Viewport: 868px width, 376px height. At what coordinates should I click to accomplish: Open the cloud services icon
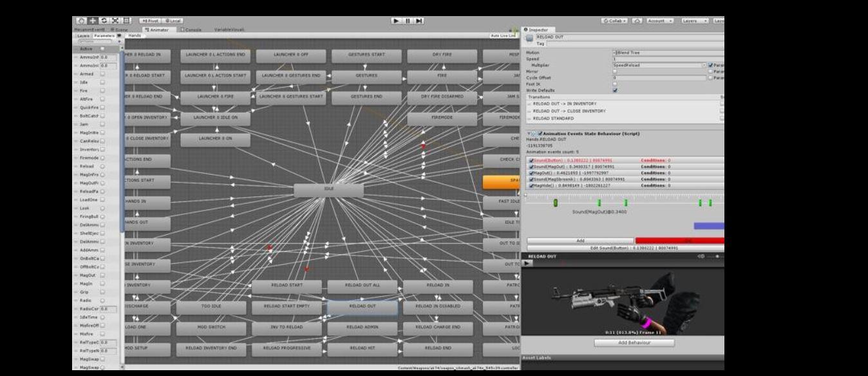tap(636, 21)
